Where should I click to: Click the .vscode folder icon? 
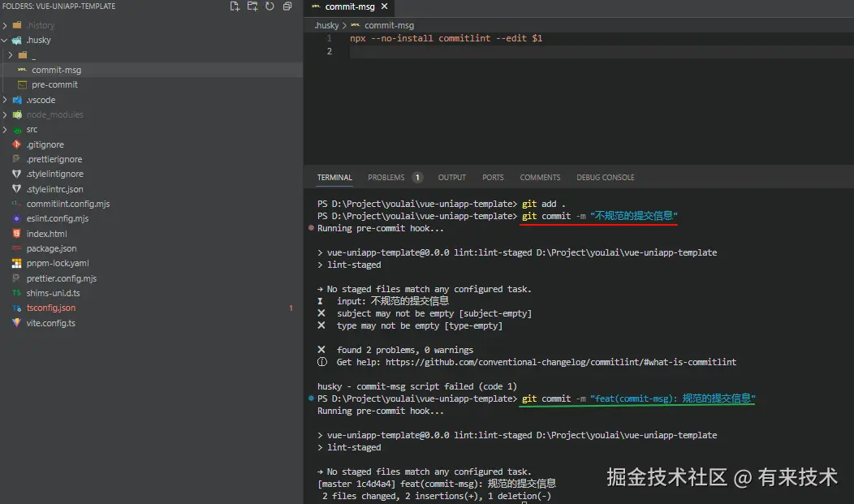(17, 100)
